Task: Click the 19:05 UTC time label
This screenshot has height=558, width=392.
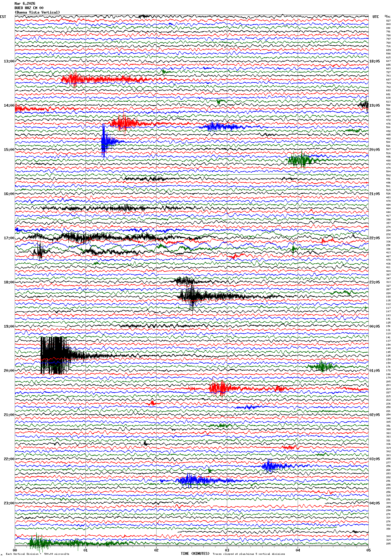Action: (x=374, y=105)
